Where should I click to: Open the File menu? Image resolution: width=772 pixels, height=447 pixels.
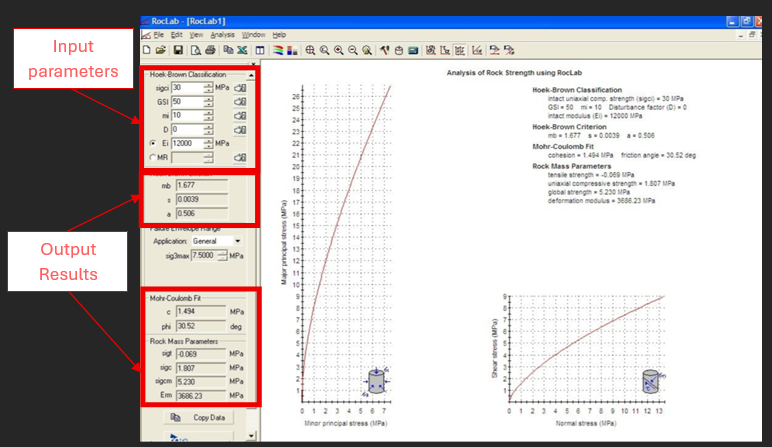(159, 35)
